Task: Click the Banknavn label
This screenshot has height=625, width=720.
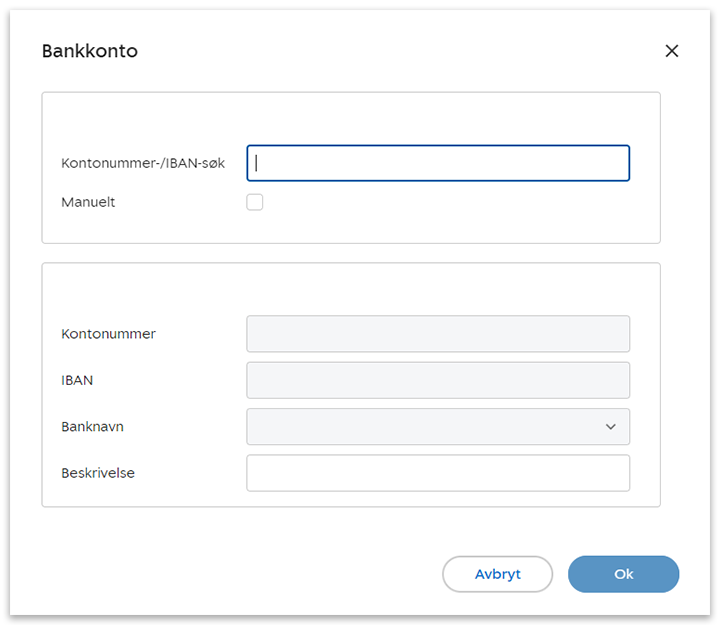Action: click(x=92, y=427)
